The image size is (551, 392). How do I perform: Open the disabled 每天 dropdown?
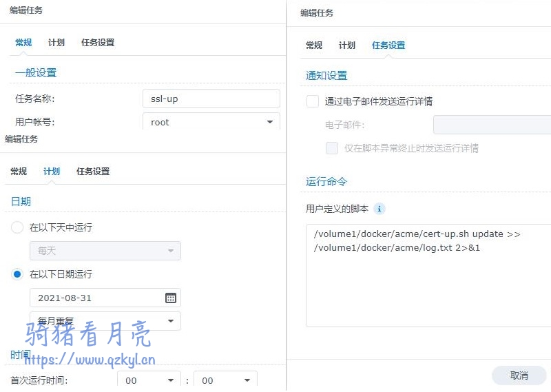(x=105, y=251)
